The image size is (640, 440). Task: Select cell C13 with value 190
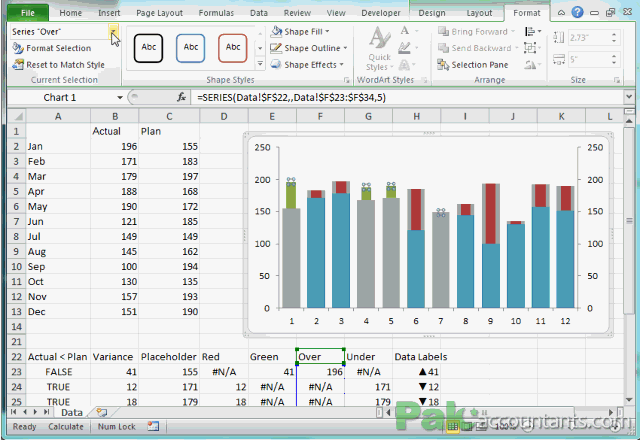[169, 311]
